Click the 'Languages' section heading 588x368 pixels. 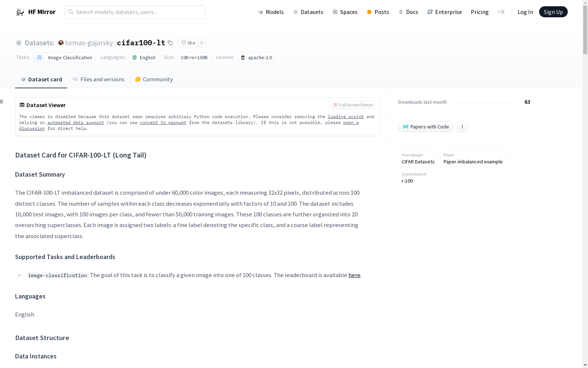coord(30,296)
